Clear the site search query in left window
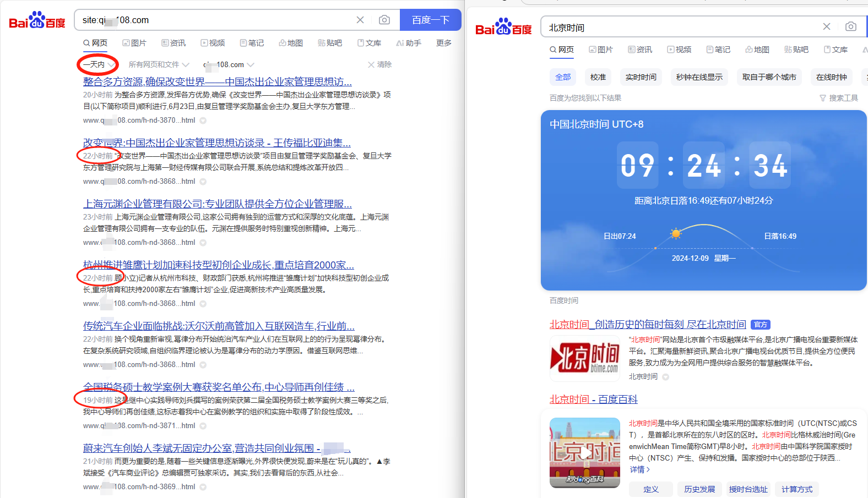The image size is (868, 498). [360, 20]
